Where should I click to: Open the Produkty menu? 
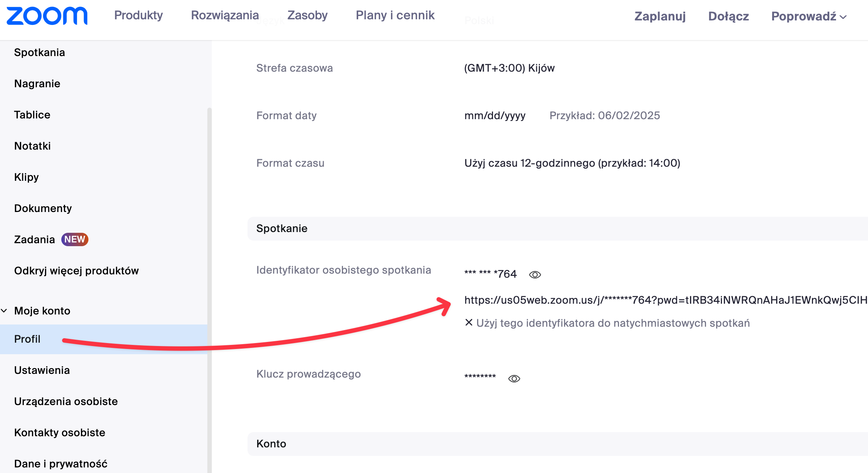tap(139, 15)
